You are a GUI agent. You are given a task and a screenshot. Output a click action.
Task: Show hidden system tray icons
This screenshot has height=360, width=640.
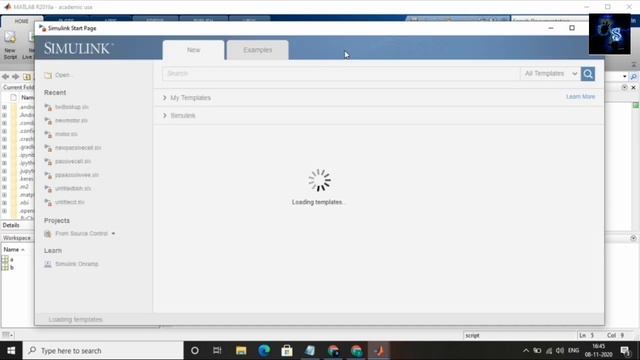[x=526, y=351]
